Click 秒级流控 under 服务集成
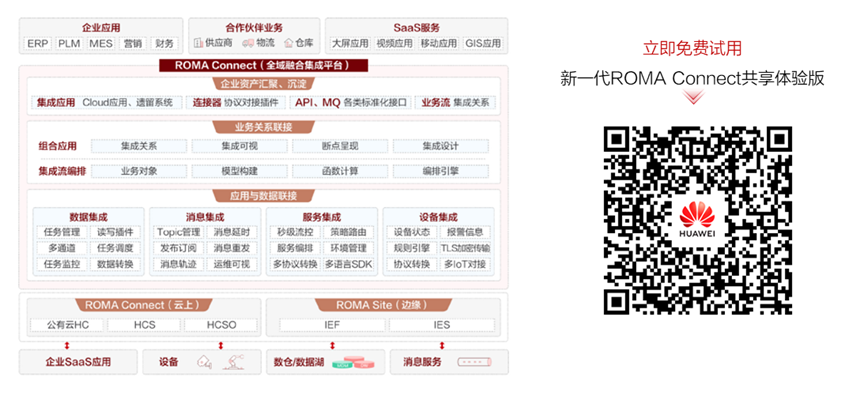This screenshot has height=400, width=864. [295, 232]
